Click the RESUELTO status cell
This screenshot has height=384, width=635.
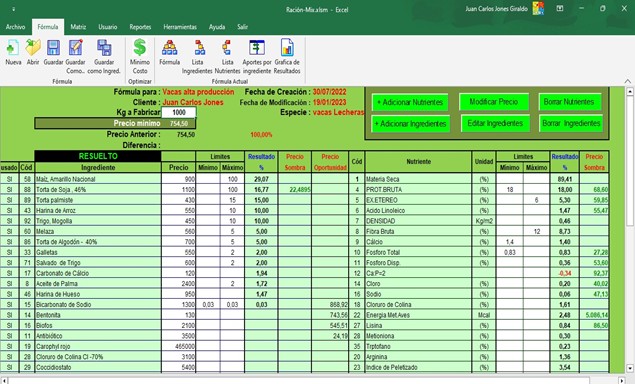pyautogui.click(x=98, y=156)
